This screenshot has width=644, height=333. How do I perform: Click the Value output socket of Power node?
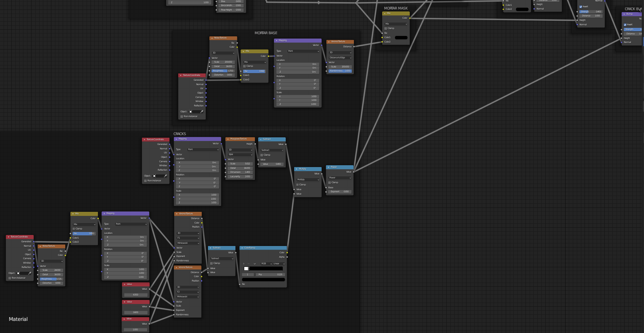pyautogui.click(x=354, y=172)
